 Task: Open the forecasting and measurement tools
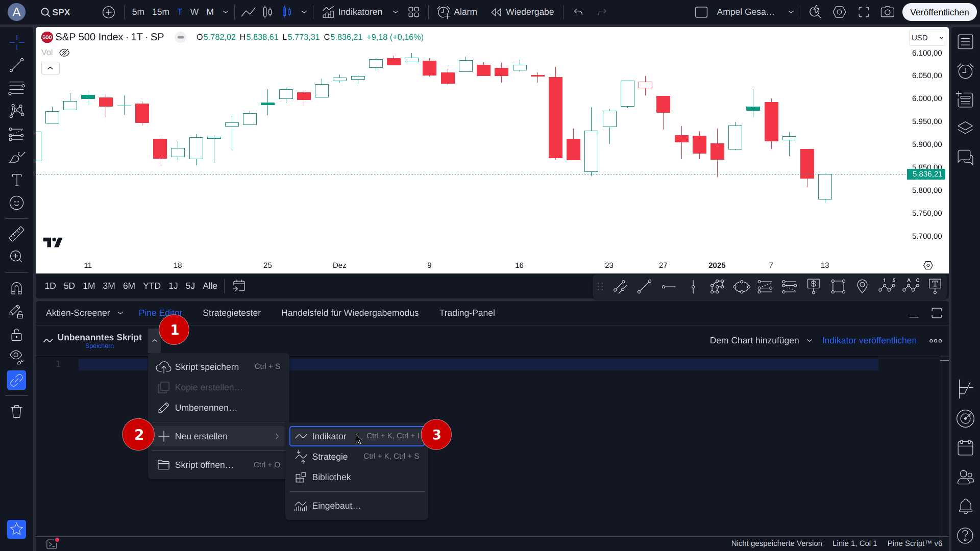16,134
